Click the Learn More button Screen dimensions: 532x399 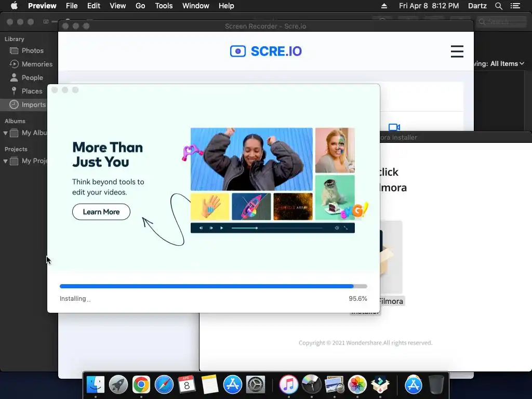[101, 212]
